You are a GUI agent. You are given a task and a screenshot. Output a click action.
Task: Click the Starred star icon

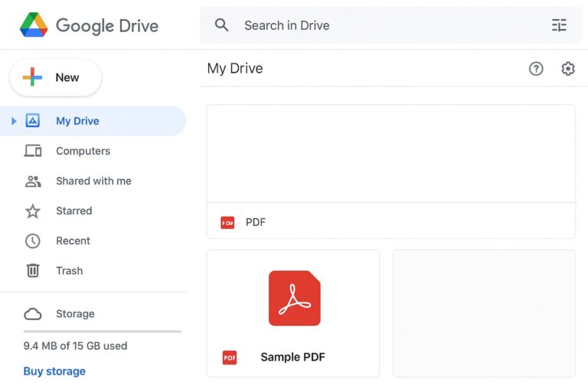33,211
